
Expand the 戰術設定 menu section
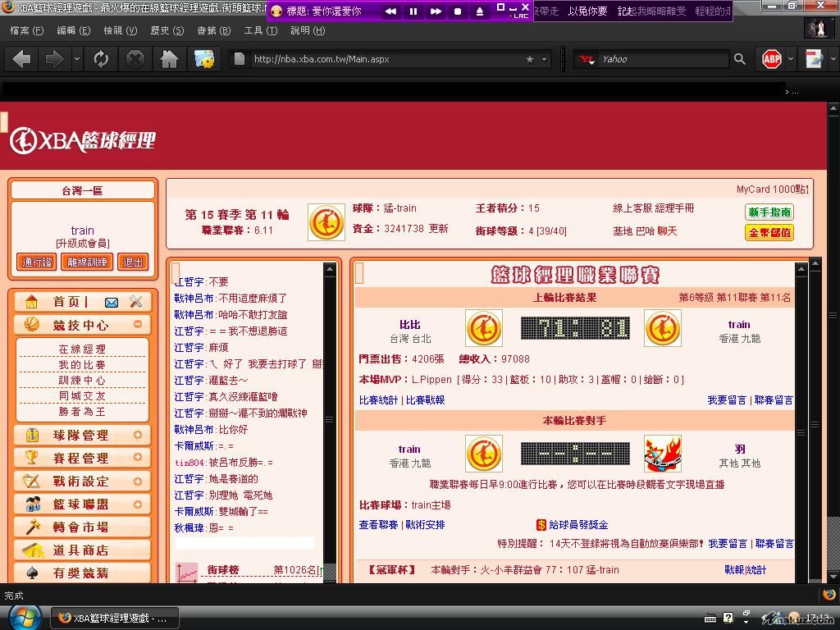click(138, 481)
